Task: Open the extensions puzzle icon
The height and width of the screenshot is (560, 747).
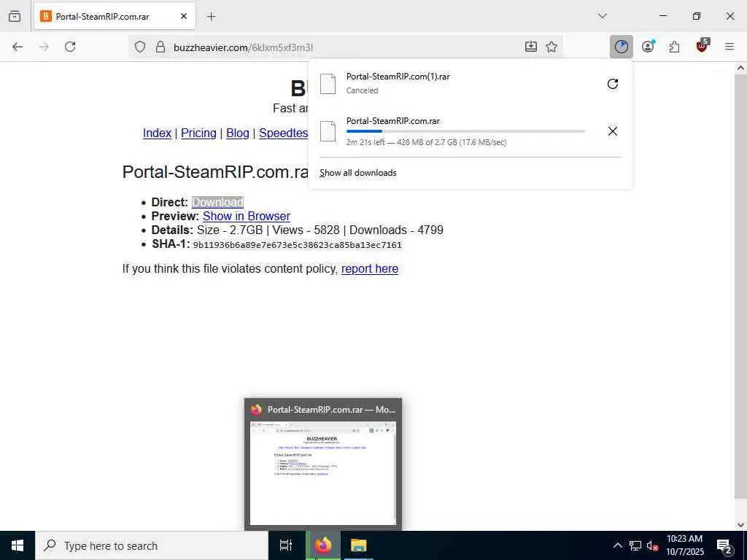Action: (x=675, y=47)
